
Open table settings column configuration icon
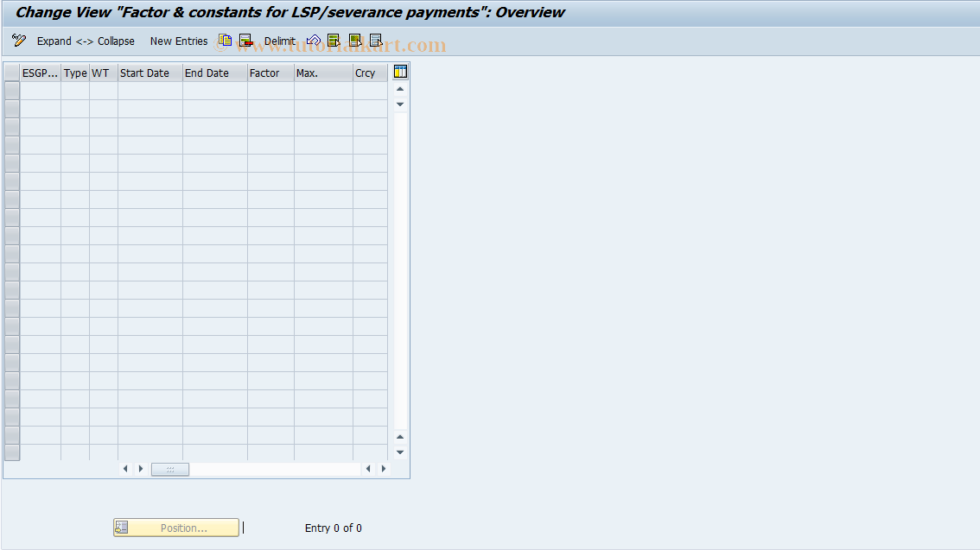click(x=400, y=72)
